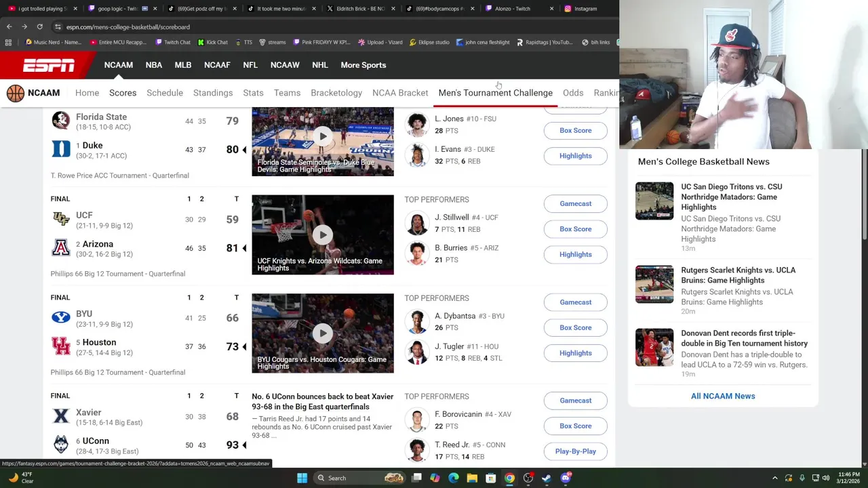
Task: Click the ESPN logo
Action: click(49, 65)
